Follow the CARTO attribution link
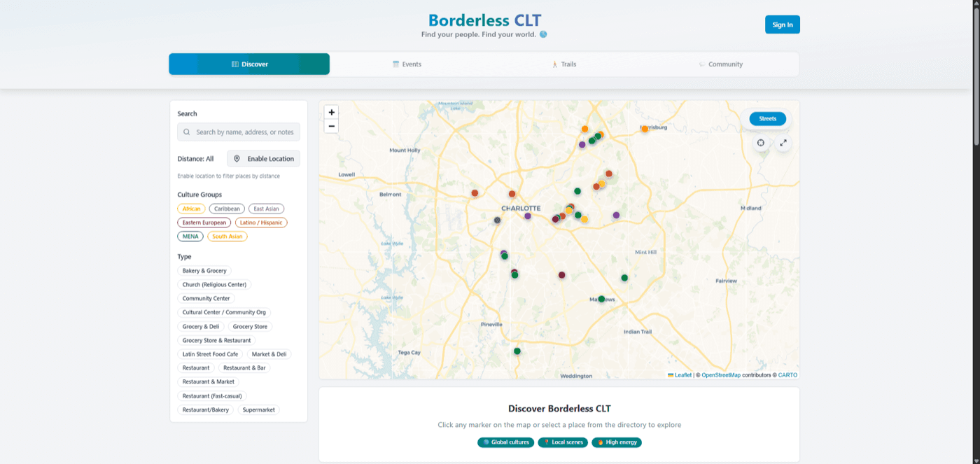This screenshot has height=464, width=980. click(787, 375)
